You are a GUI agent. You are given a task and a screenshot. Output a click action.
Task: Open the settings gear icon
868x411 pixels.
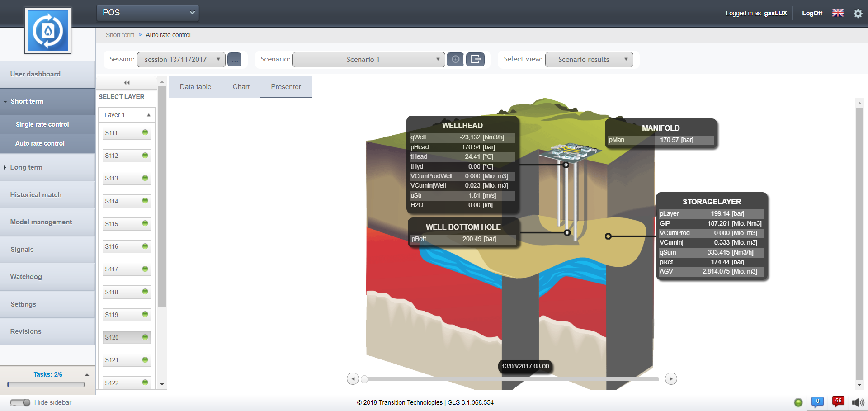coord(858,14)
